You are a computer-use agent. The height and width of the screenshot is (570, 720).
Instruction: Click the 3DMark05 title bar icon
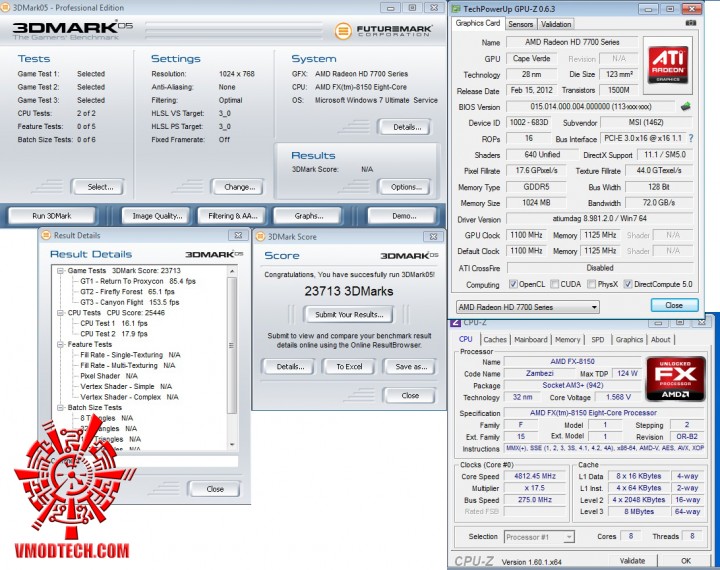coord(5,7)
